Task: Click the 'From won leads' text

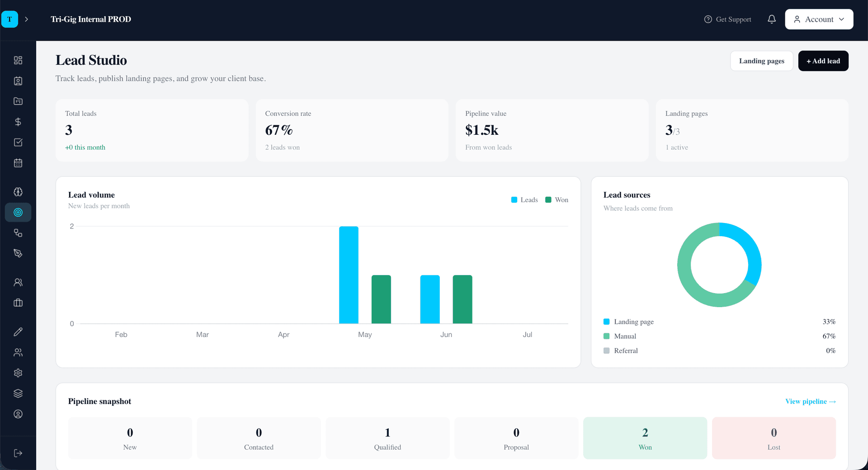Action: [489, 147]
